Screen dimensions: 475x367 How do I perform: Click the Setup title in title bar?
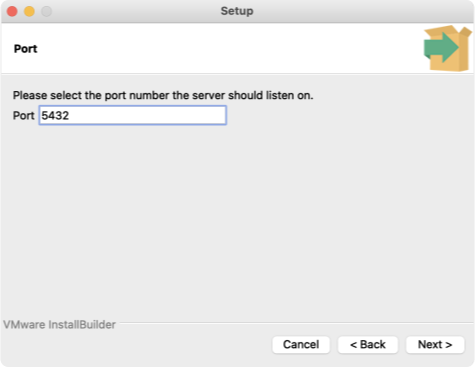(237, 11)
